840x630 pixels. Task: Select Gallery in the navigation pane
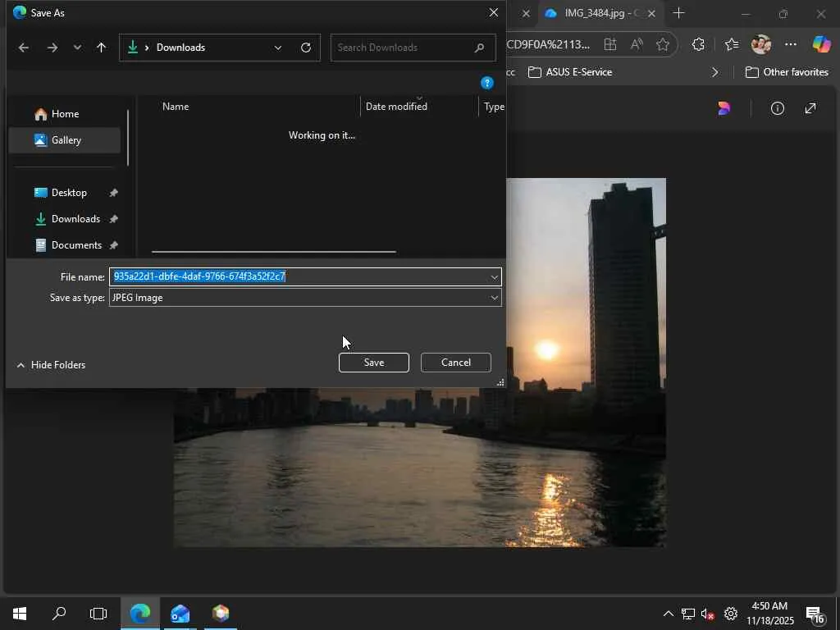(66, 140)
